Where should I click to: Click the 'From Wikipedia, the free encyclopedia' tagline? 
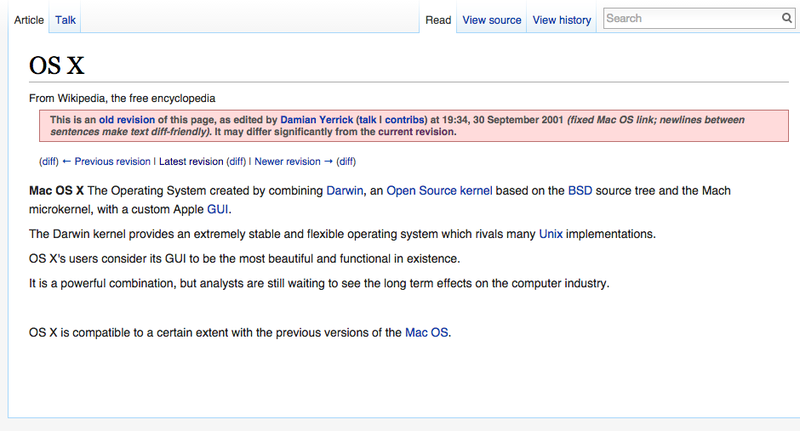122,98
